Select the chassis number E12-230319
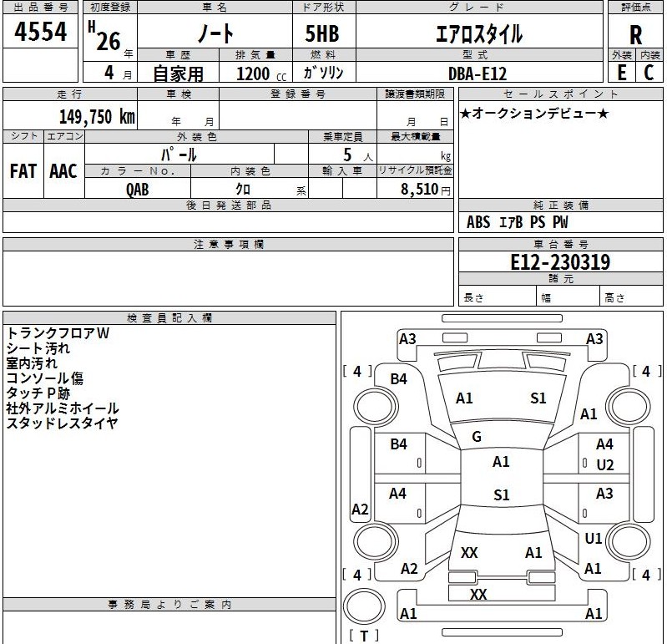667x644 pixels. click(560, 261)
